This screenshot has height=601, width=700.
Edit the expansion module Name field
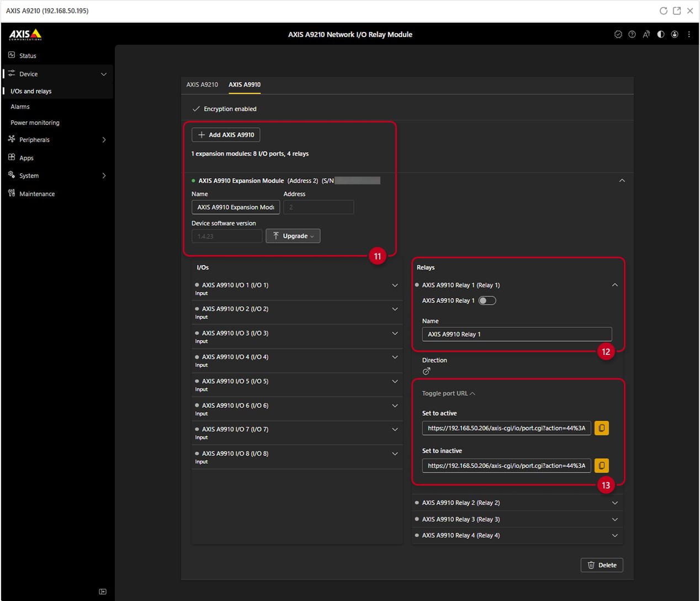click(236, 207)
